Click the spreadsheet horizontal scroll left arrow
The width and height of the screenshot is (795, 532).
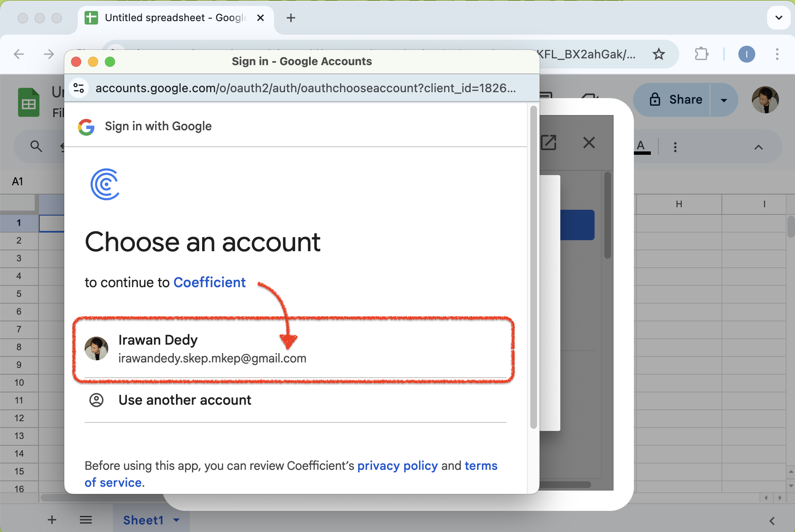click(x=766, y=498)
